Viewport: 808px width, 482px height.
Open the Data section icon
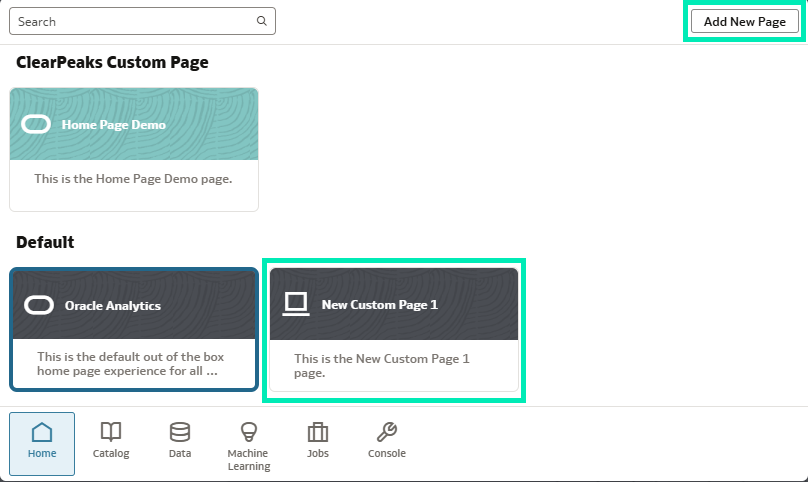[180, 441]
